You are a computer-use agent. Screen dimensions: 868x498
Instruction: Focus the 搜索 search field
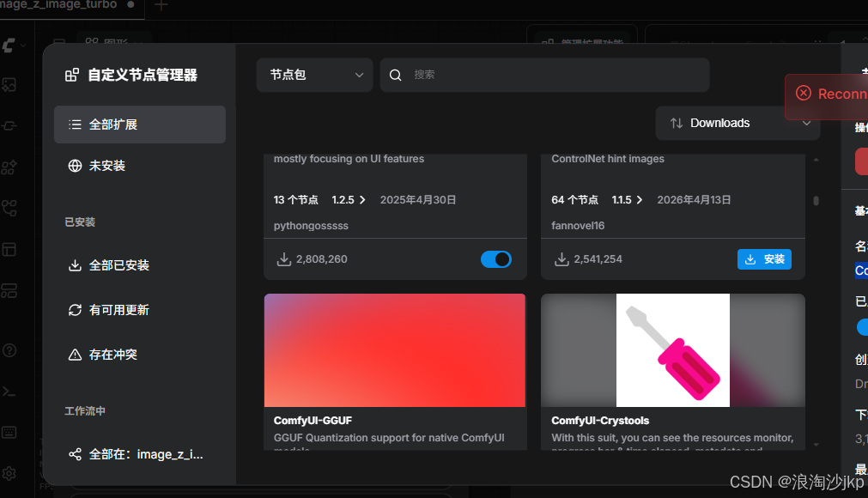pyautogui.click(x=544, y=75)
